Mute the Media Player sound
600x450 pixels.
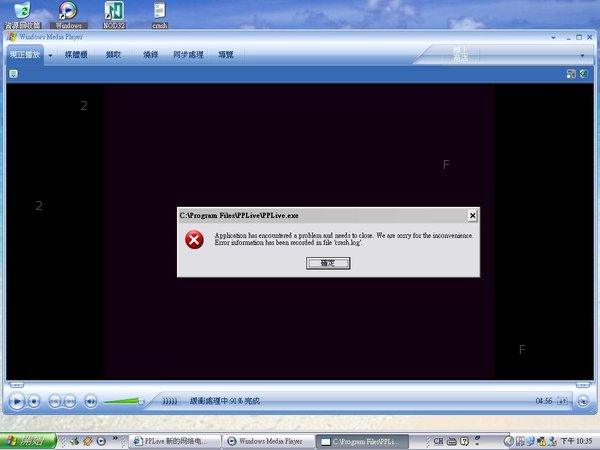pyautogui.click(x=91, y=401)
